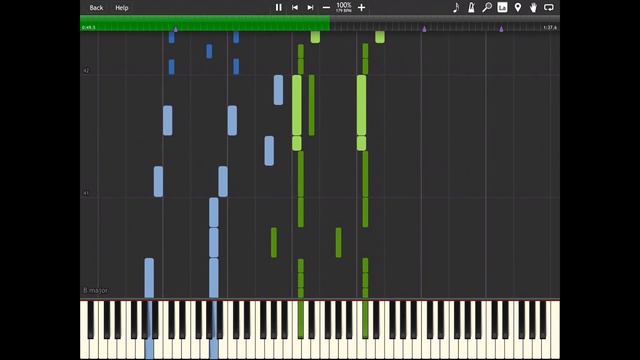This screenshot has height=360, width=640.
Task: Select the last purple bookmark marker near 1:37
Action: click(501, 29)
